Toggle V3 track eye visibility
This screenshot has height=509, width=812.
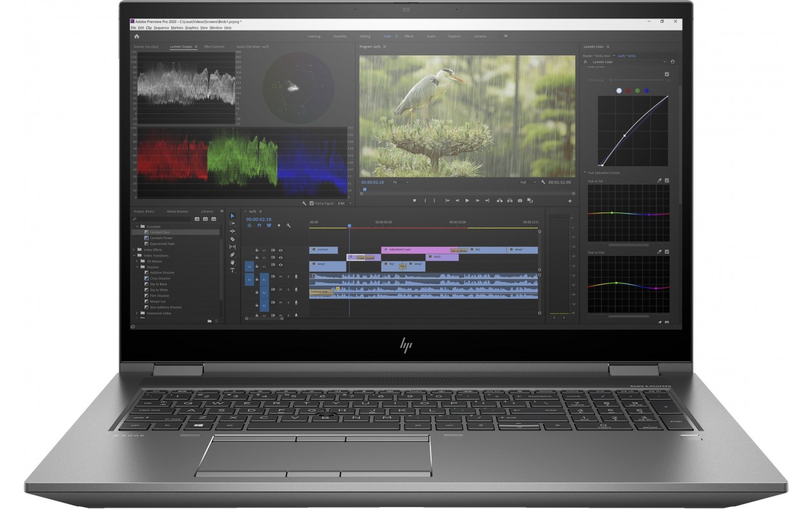coord(280,250)
